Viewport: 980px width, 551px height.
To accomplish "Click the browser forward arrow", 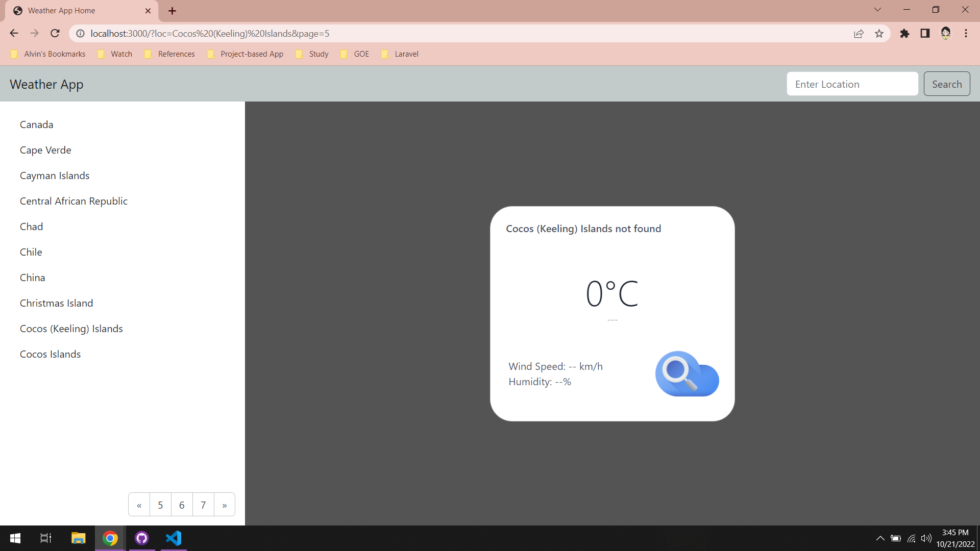I will coord(34,33).
